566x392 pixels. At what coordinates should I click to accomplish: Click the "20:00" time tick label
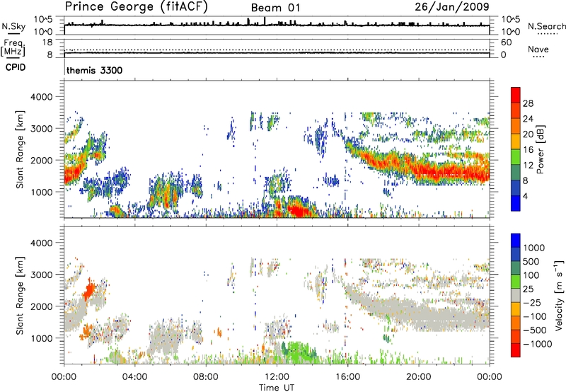pyautogui.click(x=419, y=377)
